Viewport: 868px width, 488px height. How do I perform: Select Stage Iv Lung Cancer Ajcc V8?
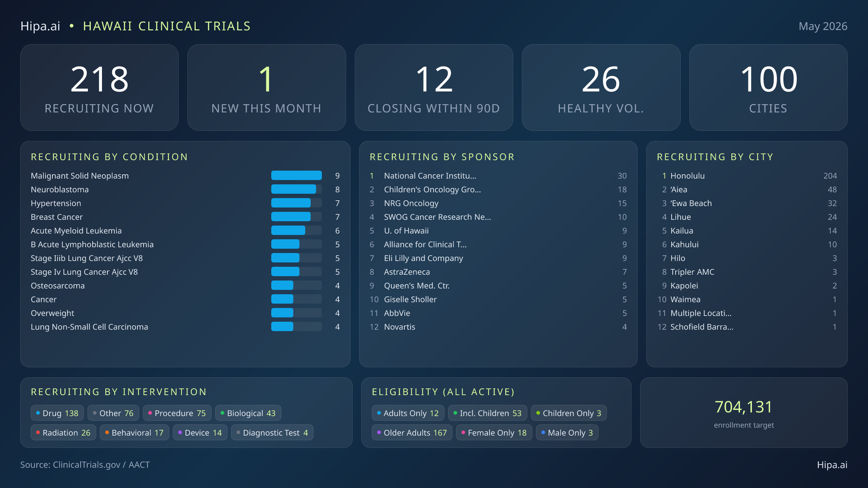pyautogui.click(x=84, y=272)
